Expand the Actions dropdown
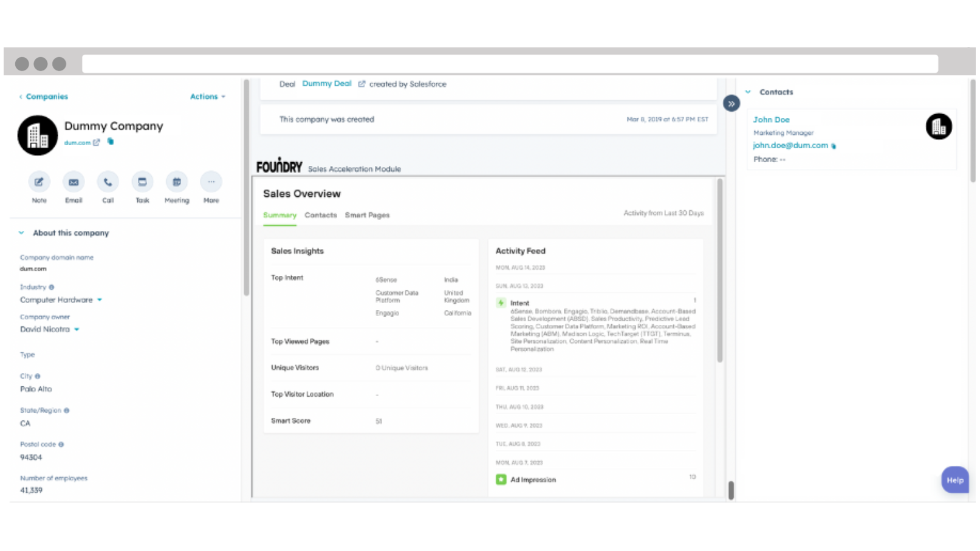 click(208, 96)
